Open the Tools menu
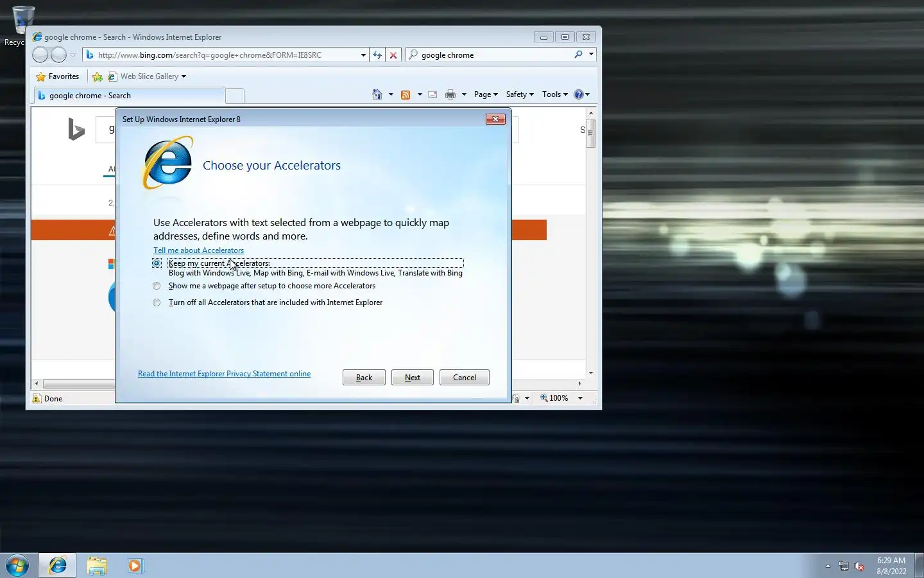 tap(555, 94)
